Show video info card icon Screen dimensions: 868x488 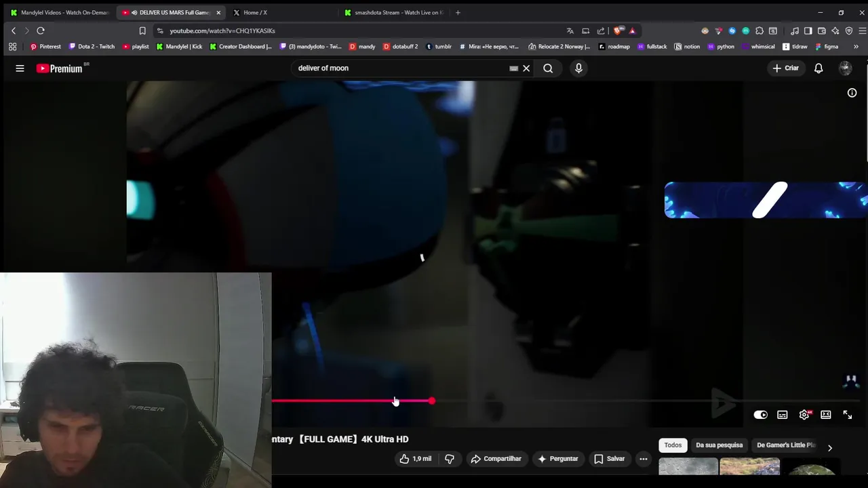pyautogui.click(x=852, y=93)
